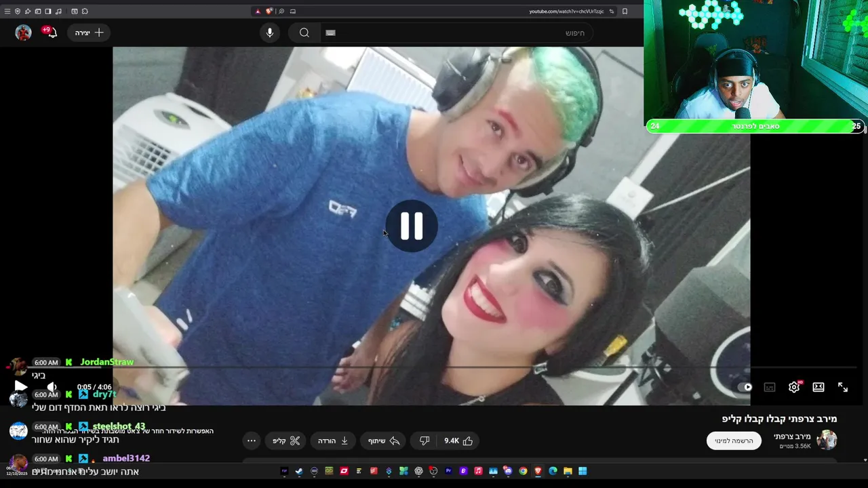Click the green subs goal bar סאבים לפרנטר

pyautogui.click(x=755, y=126)
